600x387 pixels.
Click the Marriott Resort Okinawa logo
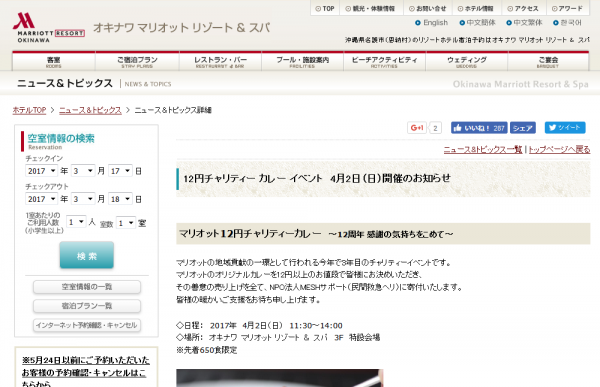pyautogui.click(x=49, y=27)
